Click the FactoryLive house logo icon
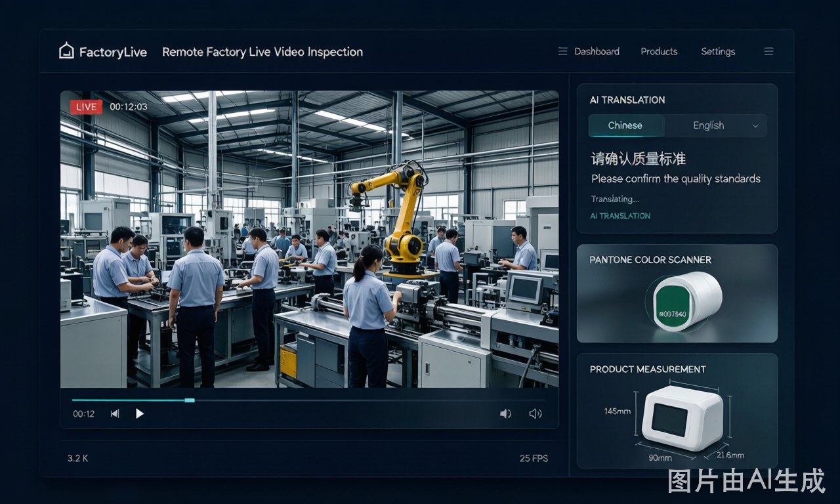The width and height of the screenshot is (840, 504). [66, 51]
